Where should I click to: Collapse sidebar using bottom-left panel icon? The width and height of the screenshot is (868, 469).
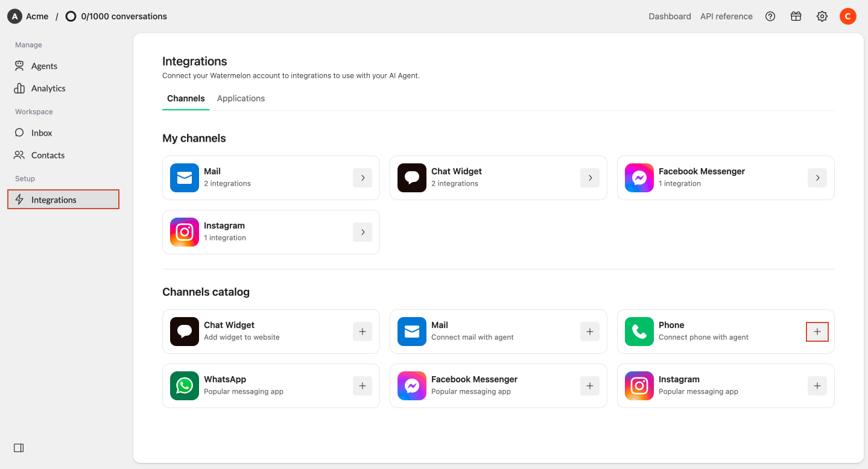coord(19,448)
